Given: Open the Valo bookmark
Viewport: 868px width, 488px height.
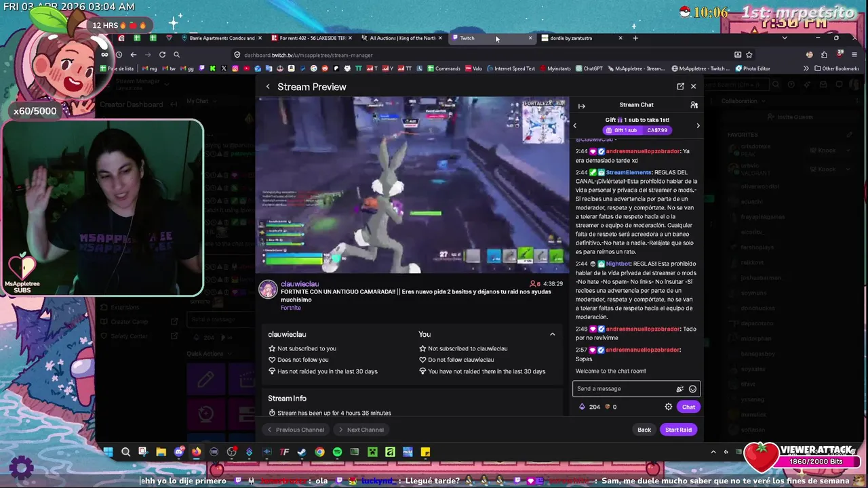Looking at the screenshot, I should [x=473, y=68].
